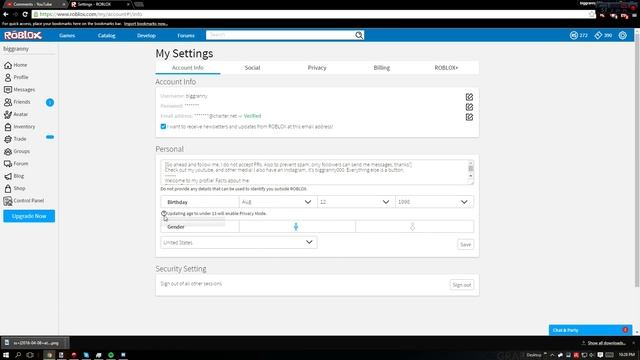Open United States country dropdown
This screenshot has width=640, height=360.
[238, 242]
